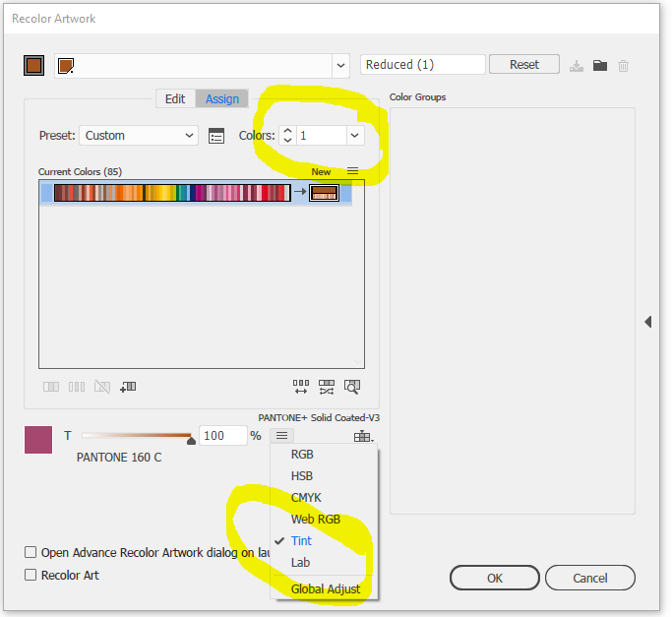This screenshot has width=672, height=617.
Task: Choose Global Adjust from the menu
Action: tap(324, 589)
